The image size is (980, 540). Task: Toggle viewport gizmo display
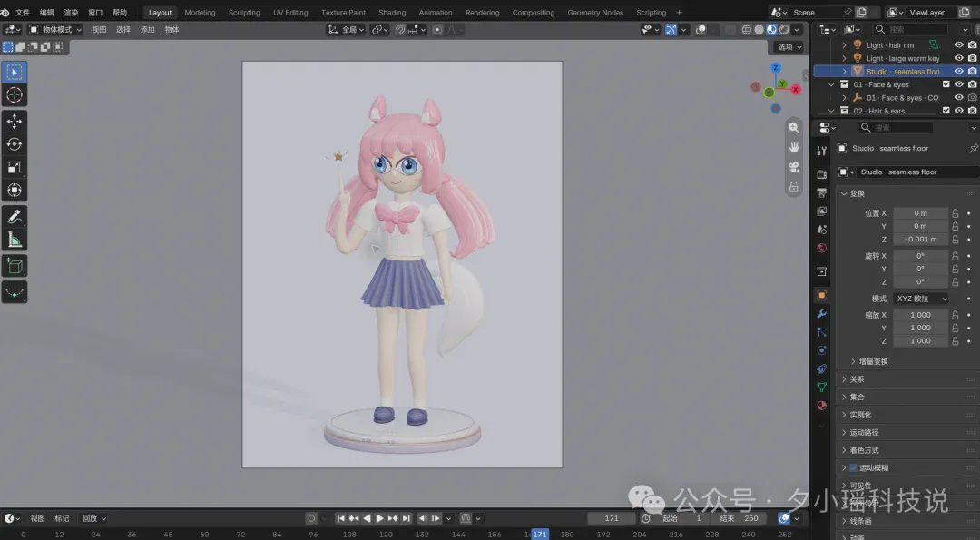[x=671, y=29]
